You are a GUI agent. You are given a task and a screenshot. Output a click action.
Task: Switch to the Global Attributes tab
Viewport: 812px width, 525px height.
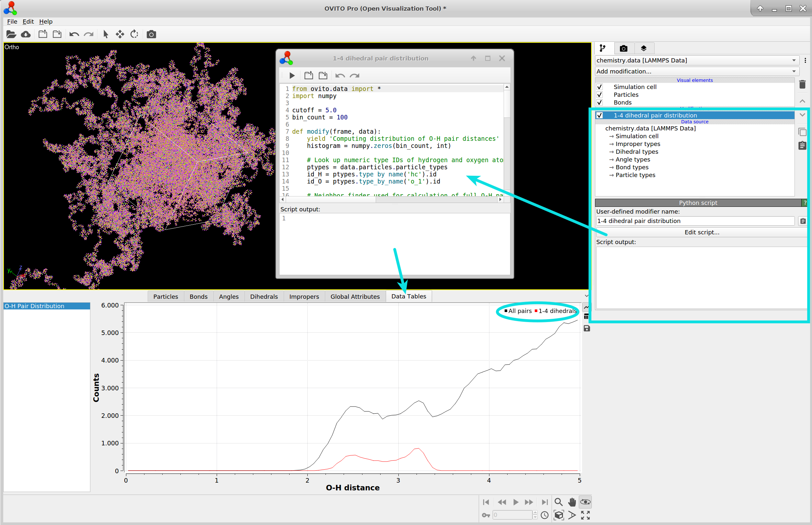355,296
